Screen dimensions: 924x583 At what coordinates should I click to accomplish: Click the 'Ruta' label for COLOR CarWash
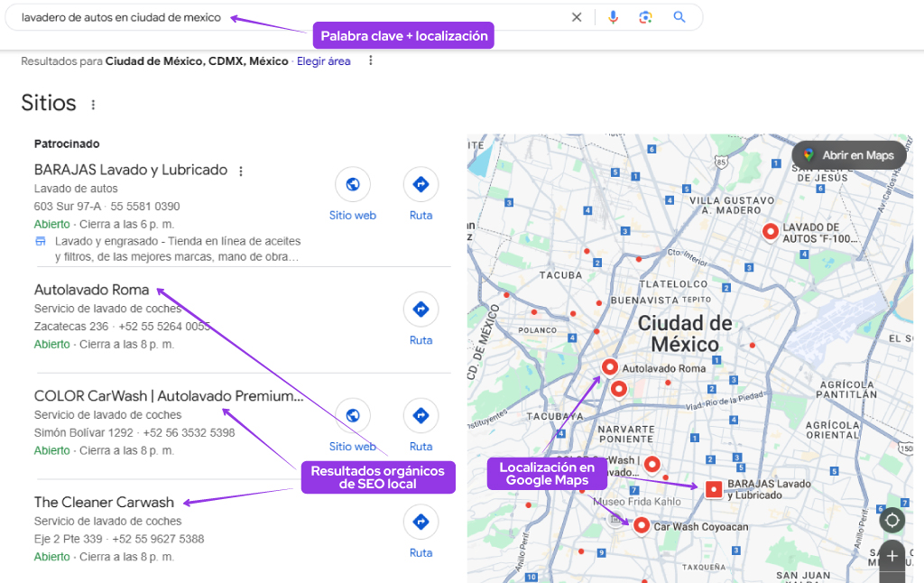420,447
